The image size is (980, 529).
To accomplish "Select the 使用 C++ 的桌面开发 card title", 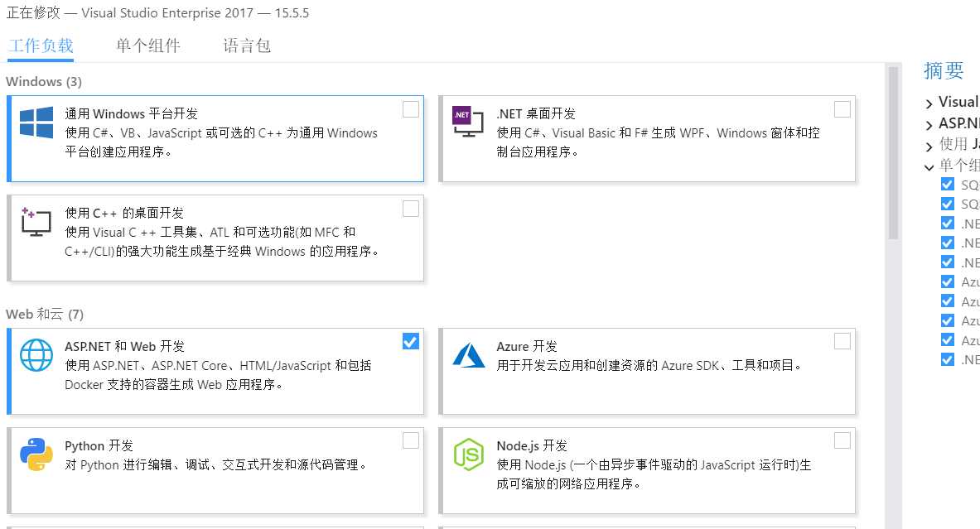I will [x=124, y=213].
